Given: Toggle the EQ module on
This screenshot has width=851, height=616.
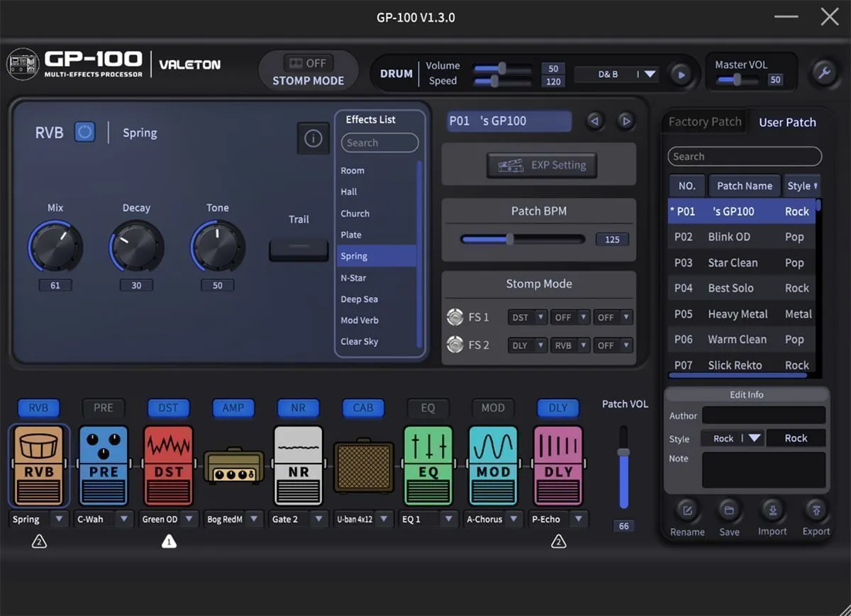Looking at the screenshot, I should 428,408.
